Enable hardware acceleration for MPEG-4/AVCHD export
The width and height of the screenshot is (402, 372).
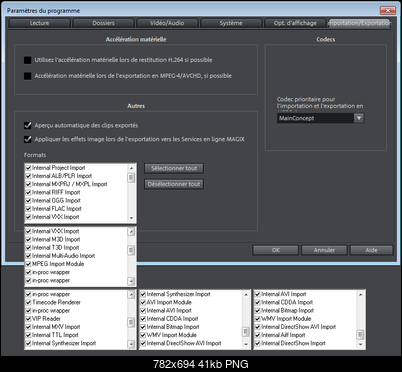tap(28, 76)
